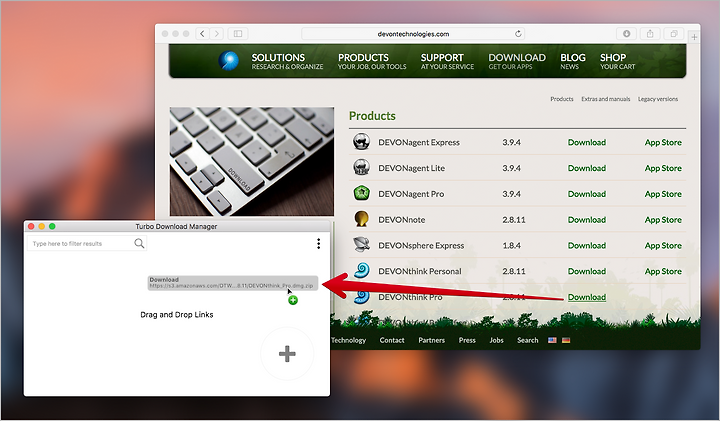Click the Contact footer link
This screenshot has width=720, height=421.
(x=392, y=340)
